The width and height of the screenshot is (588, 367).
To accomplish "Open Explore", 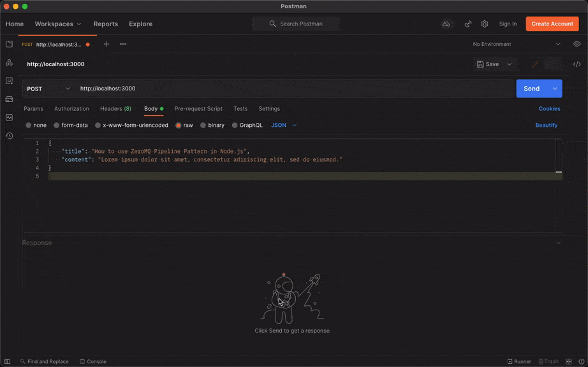I will (x=141, y=24).
